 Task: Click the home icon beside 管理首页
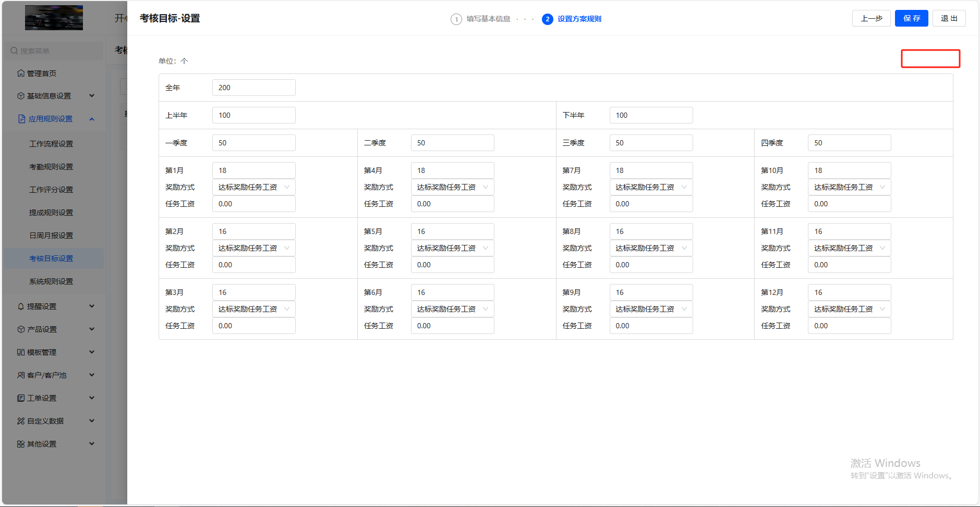21,73
